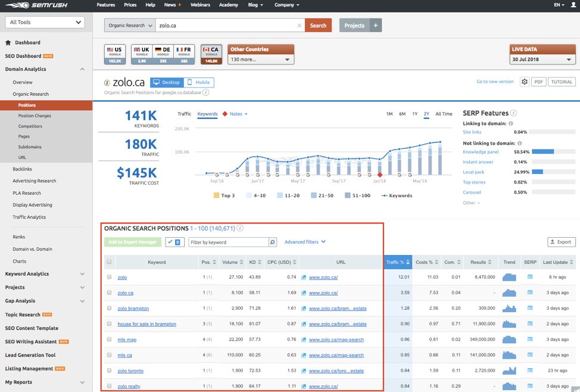This screenshot has height=392, width=580.
Task: Check the box for zolo toronto keyword
Action: pos(109,370)
